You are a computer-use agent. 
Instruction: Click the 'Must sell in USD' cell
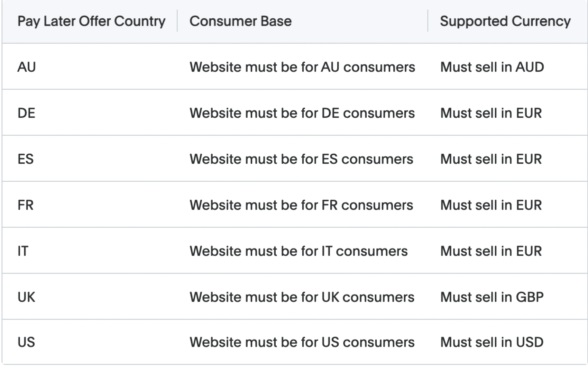(x=491, y=342)
